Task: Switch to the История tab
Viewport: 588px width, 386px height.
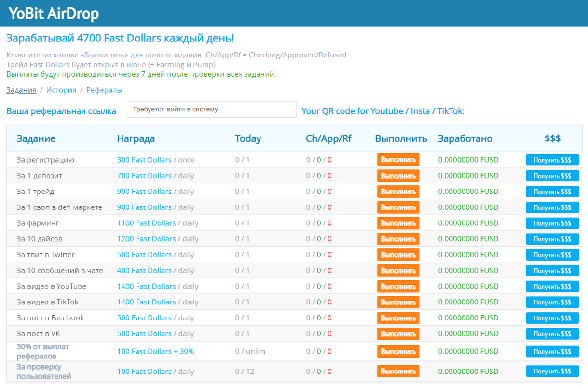Action: [x=61, y=90]
